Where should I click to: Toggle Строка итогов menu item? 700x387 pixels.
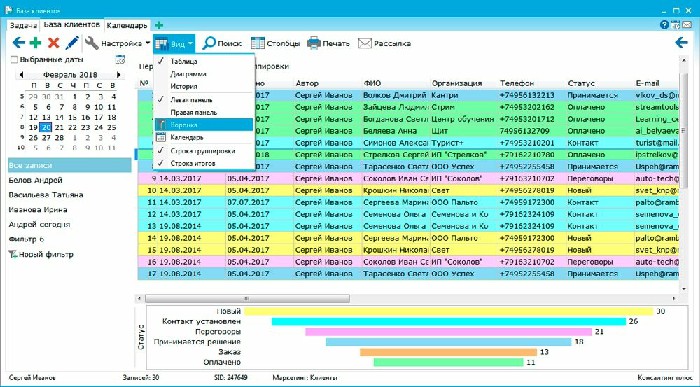pos(204,163)
